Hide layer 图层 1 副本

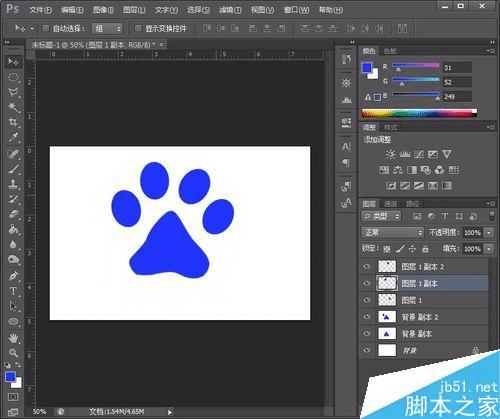pos(367,283)
